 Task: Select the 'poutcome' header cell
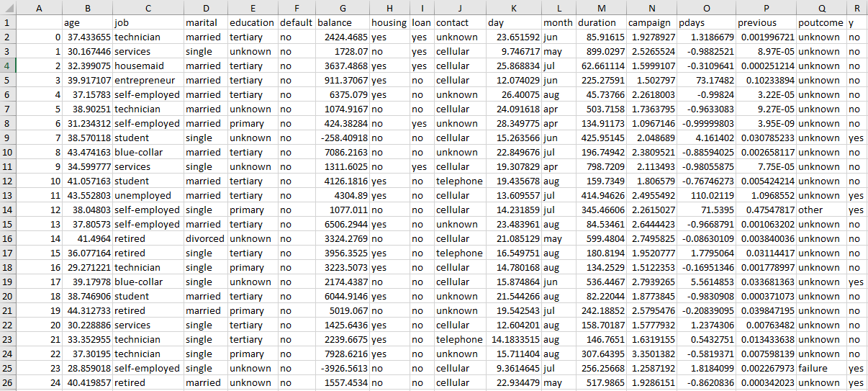821,22
